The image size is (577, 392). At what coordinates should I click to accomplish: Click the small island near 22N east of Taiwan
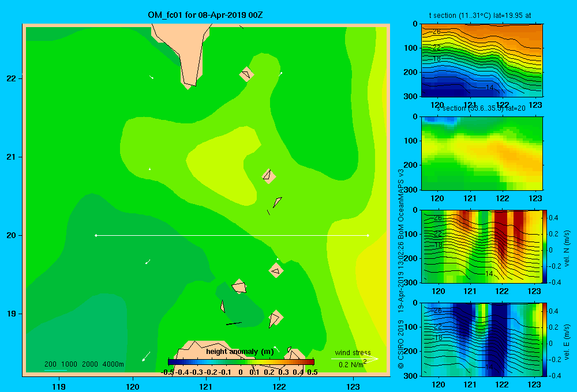tap(246, 74)
